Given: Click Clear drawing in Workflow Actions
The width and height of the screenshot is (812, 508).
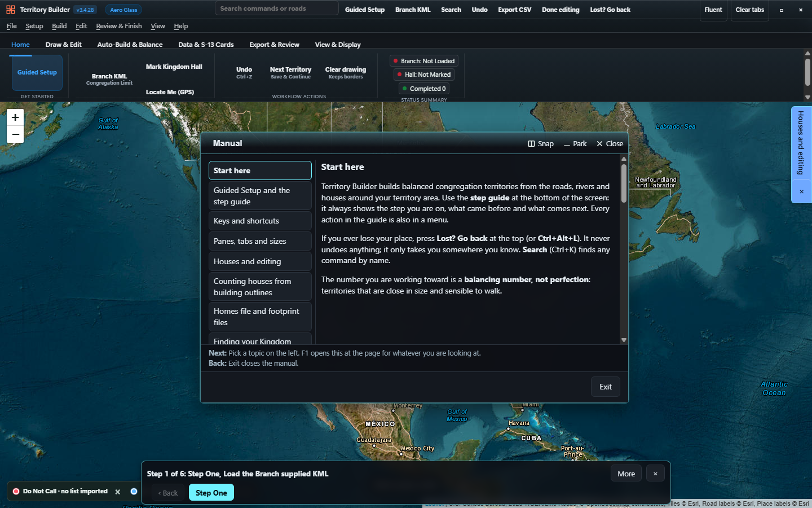Looking at the screenshot, I should [346, 73].
